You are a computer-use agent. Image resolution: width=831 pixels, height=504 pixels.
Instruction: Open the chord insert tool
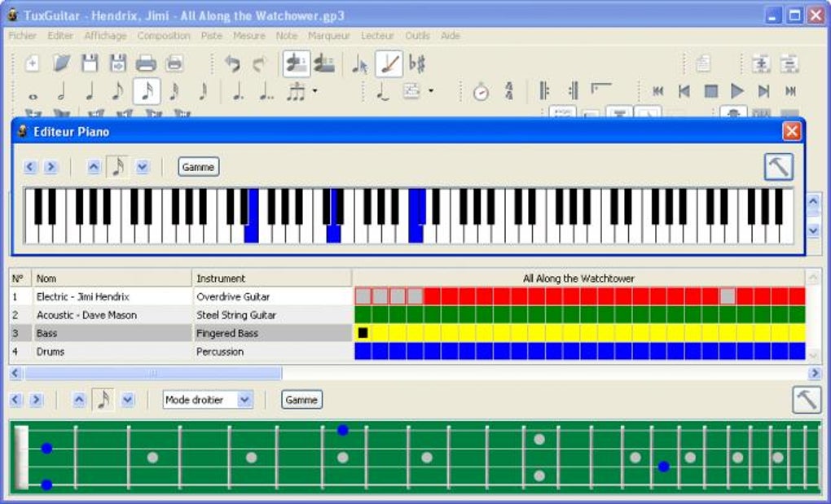point(411,91)
